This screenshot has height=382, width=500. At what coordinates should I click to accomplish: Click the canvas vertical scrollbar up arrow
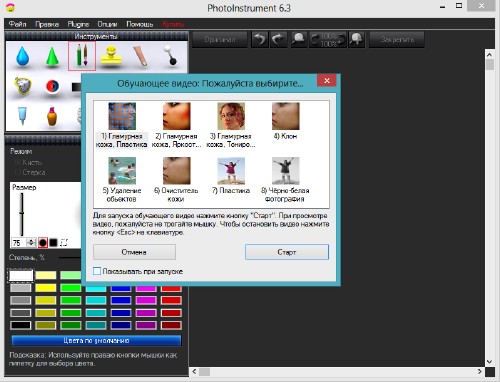(x=489, y=54)
